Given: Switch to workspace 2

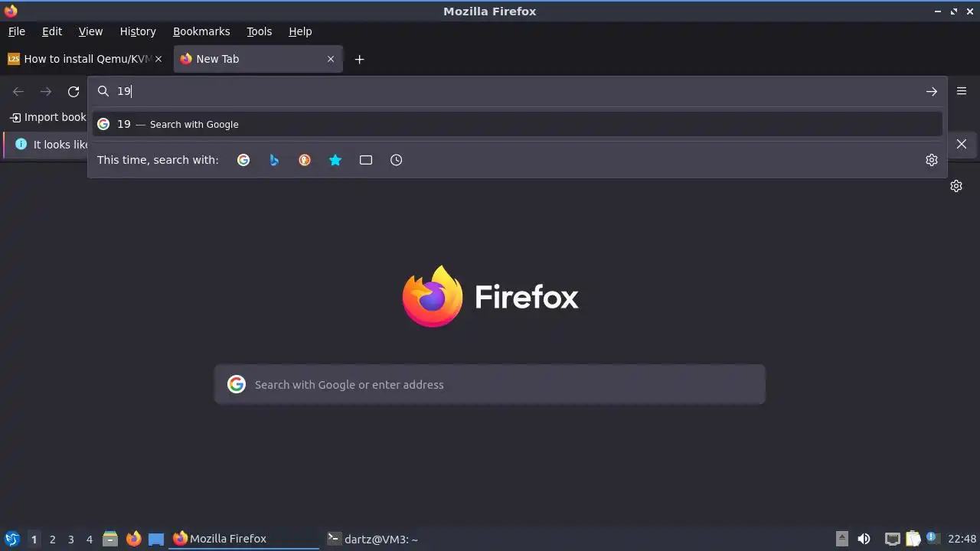Looking at the screenshot, I should pyautogui.click(x=53, y=540).
